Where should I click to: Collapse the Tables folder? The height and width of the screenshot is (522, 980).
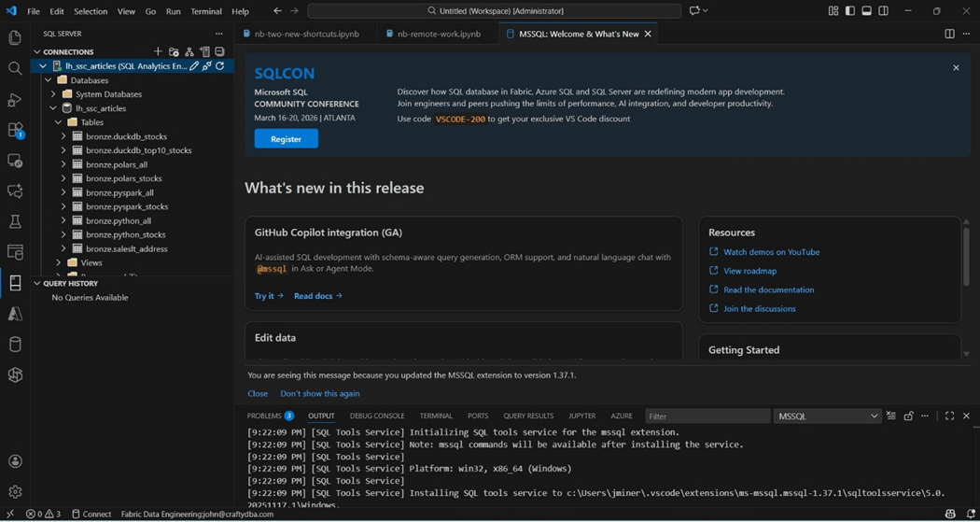coord(58,122)
